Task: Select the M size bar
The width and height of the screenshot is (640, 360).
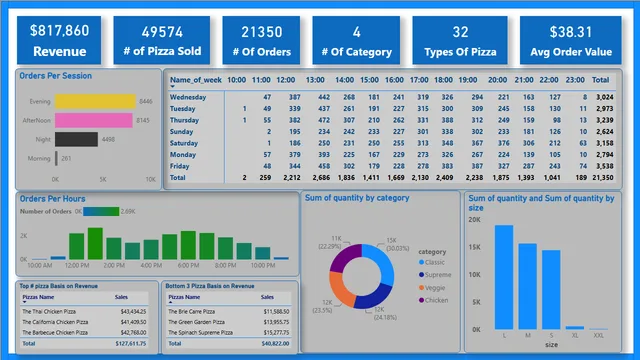Action: 528,287
